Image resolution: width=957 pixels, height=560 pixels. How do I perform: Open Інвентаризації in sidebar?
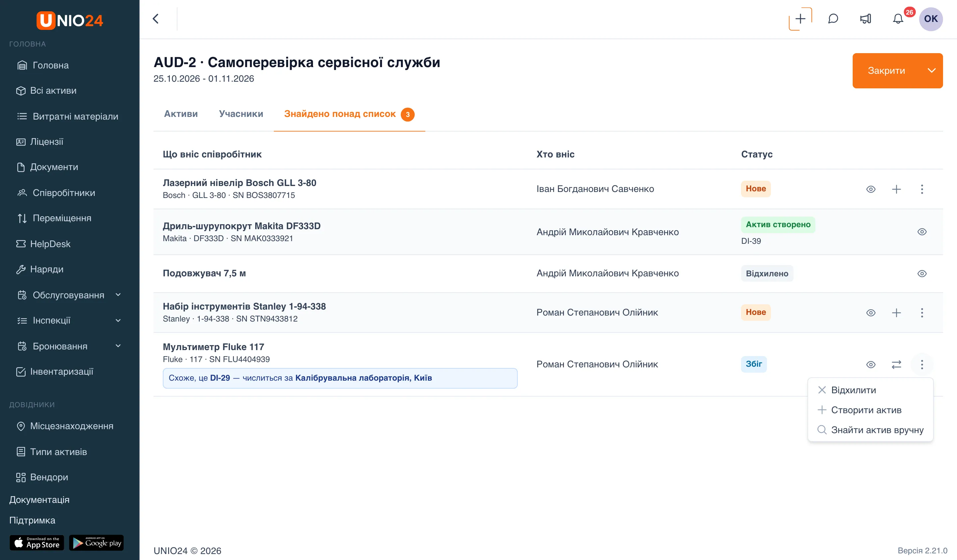click(55, 371)
